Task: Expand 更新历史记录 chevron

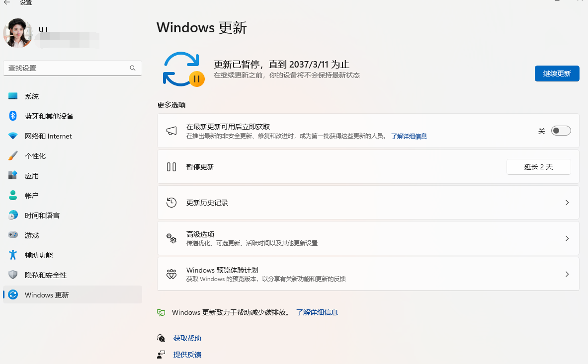Action: 567,203
